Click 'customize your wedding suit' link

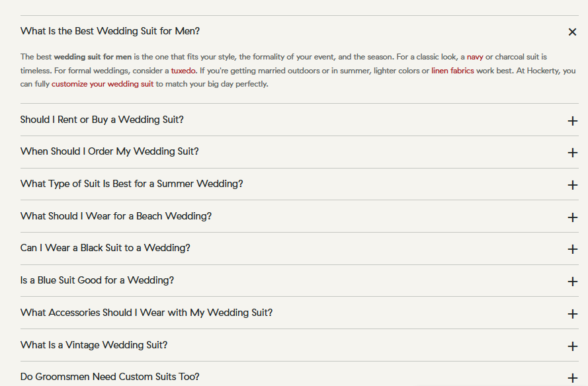coord(103,84)
